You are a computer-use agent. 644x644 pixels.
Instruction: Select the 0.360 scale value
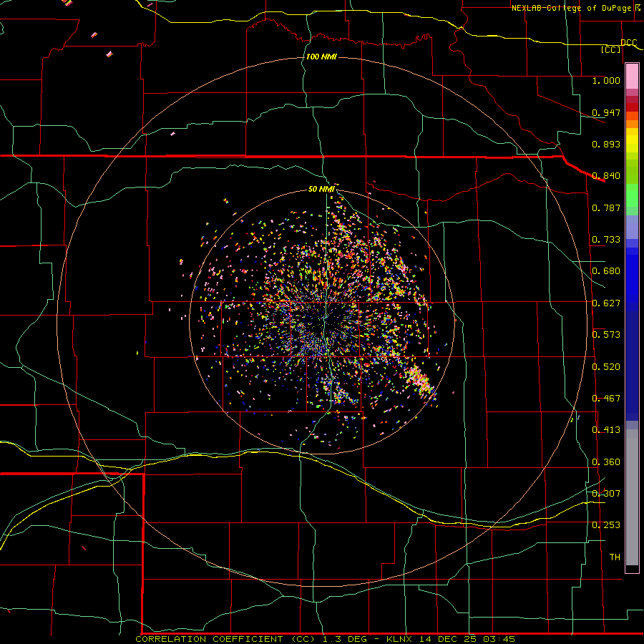606,462
